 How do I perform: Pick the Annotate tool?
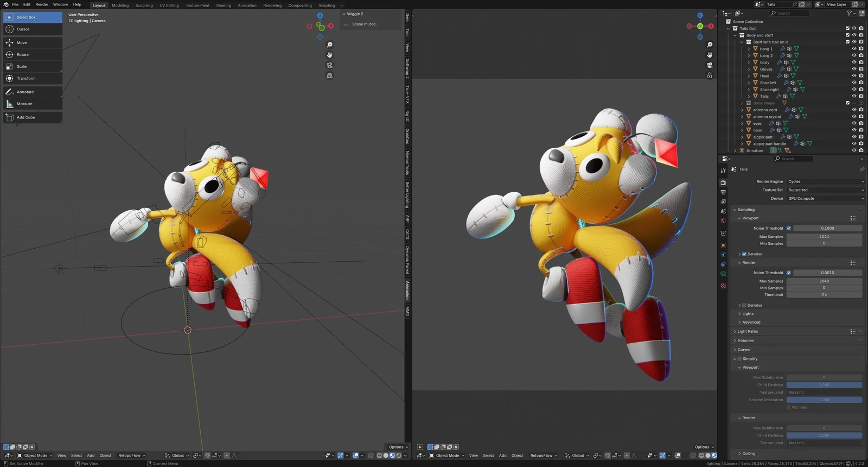(33, 92)
